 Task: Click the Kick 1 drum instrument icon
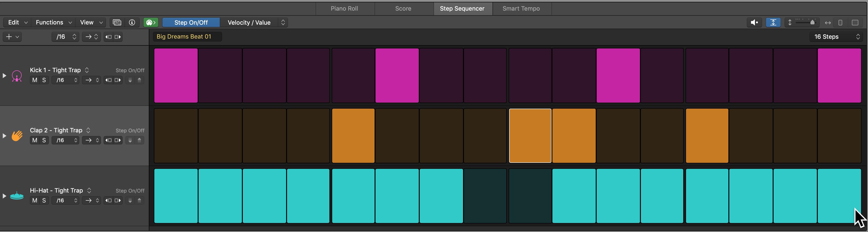[x=17, y=76]
